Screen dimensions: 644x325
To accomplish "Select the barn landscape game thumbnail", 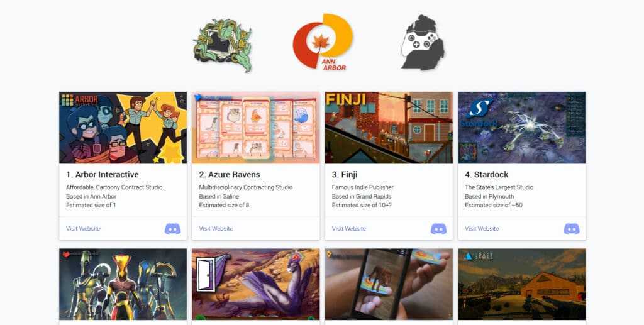I will coord(521,284).
